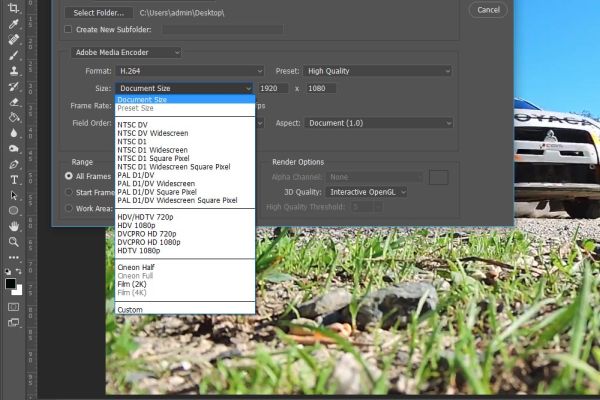This screenshot has width=600, height=400.
Task: Choose PAL D1/DV Widescreen option
Action: click(185, 184)
